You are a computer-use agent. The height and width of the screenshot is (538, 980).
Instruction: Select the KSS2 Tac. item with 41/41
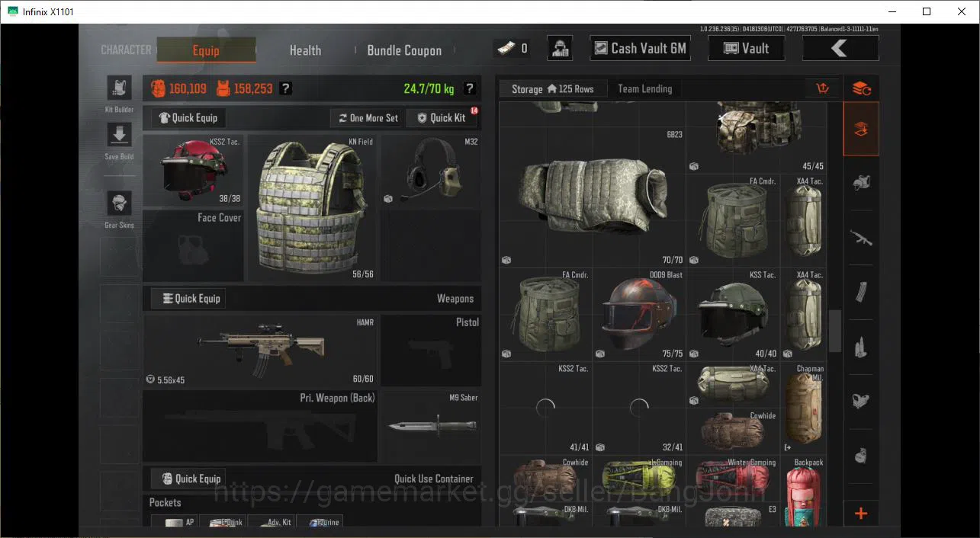546,408
